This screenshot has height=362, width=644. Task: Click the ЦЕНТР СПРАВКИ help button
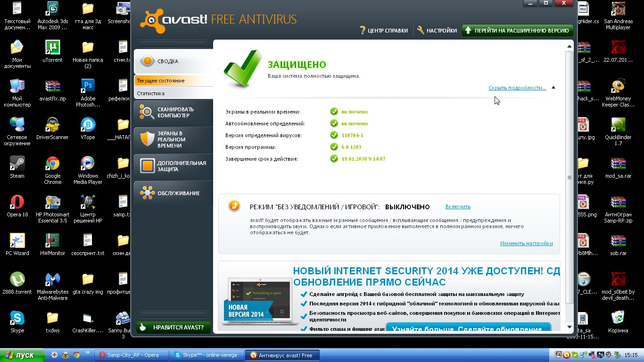click(x=384, y=31)
